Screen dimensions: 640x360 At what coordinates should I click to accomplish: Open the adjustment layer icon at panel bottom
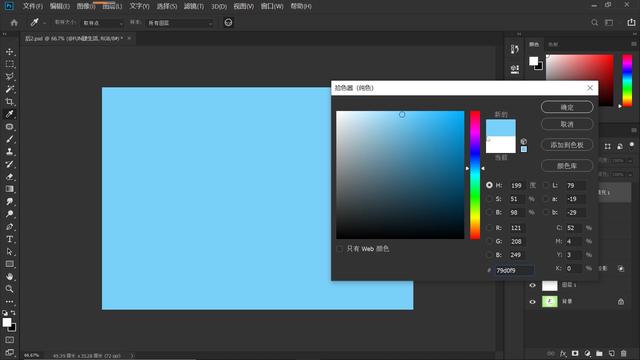pyautogui.click(x=587, y=353)
